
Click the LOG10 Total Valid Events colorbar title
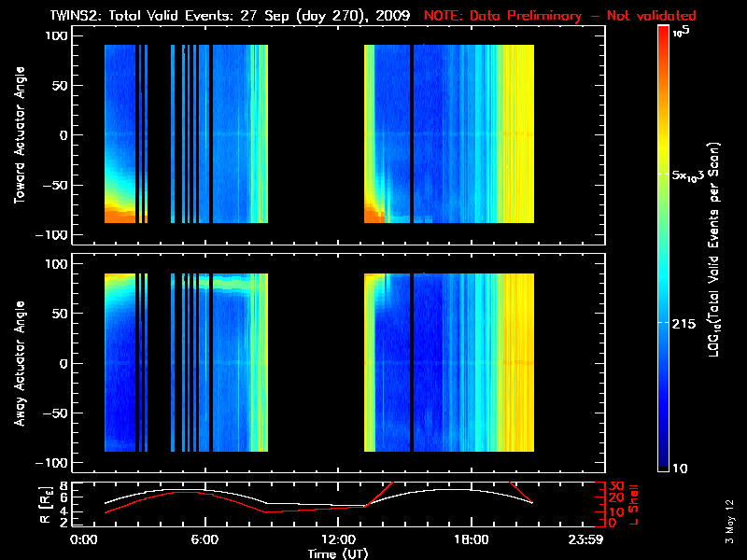[x=715, y=247]
